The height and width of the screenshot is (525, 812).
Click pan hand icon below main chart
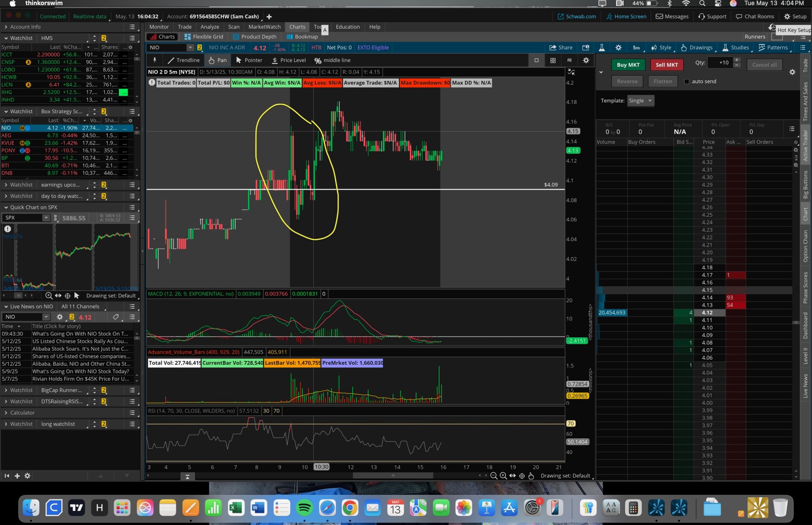[x=531, y=476]
